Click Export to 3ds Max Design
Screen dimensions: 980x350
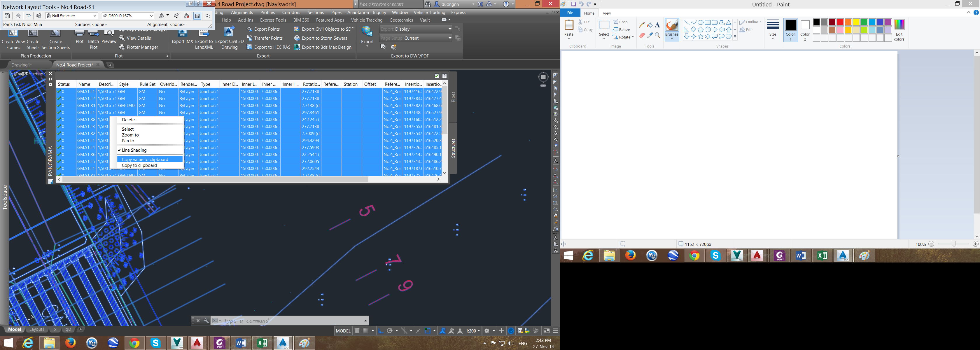coord(323,47)
